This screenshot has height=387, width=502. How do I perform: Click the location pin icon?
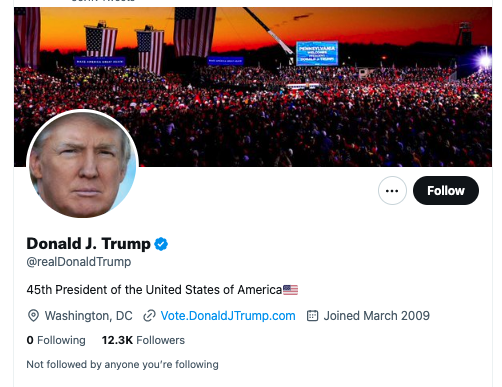33,316
